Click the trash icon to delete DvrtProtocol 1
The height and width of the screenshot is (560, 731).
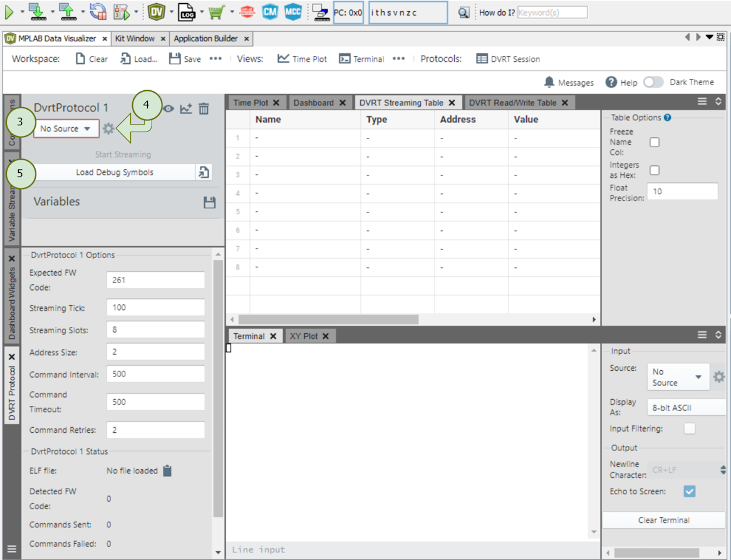click(x=204, y=108)
